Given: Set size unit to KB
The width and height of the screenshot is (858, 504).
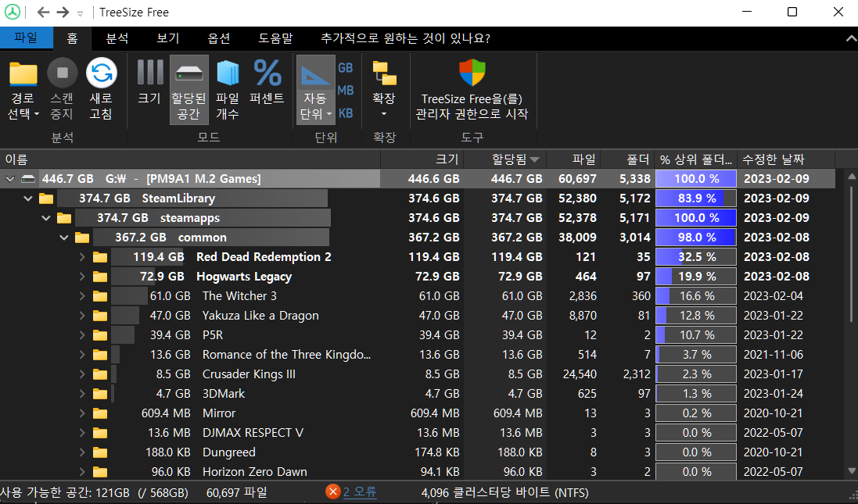Looking at the screenshot, I should (345, 113).
